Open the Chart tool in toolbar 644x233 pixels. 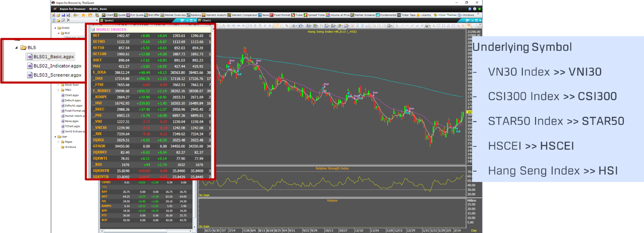pos(107,15)
